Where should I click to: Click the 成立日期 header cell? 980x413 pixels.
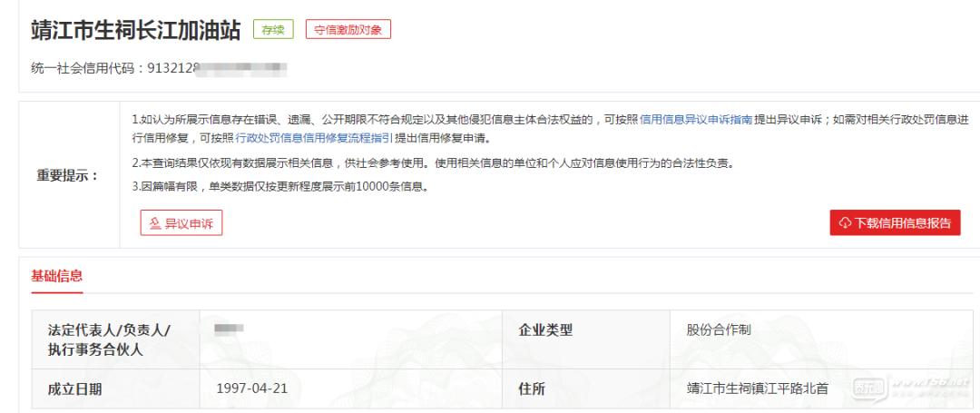pyautogui.click(x=74, y=388)
